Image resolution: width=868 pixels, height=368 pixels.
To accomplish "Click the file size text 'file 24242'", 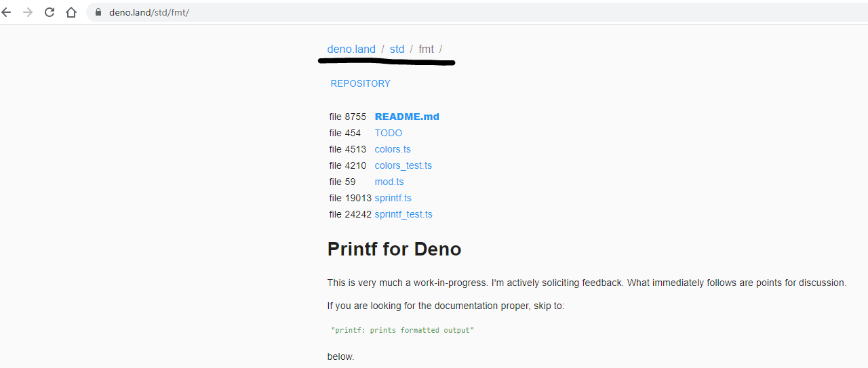I will pos(351,214).
